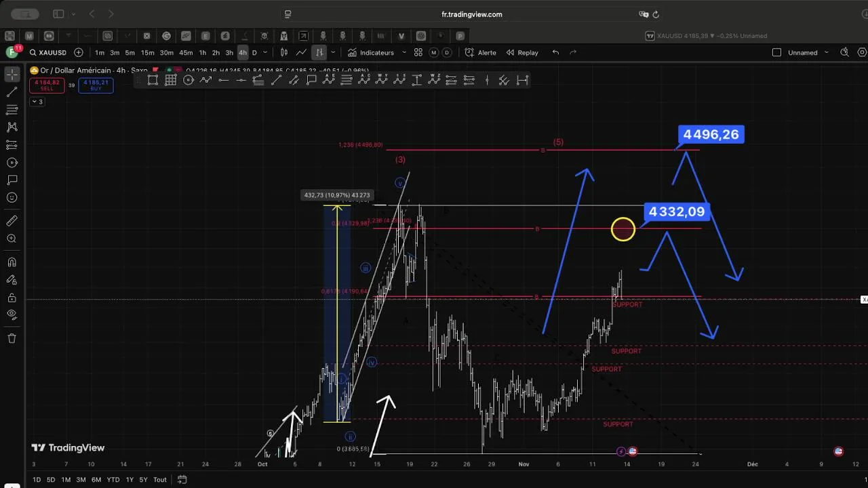Toggle lock all drawings
Screen dimensions: 868x488
coord(12,298)
